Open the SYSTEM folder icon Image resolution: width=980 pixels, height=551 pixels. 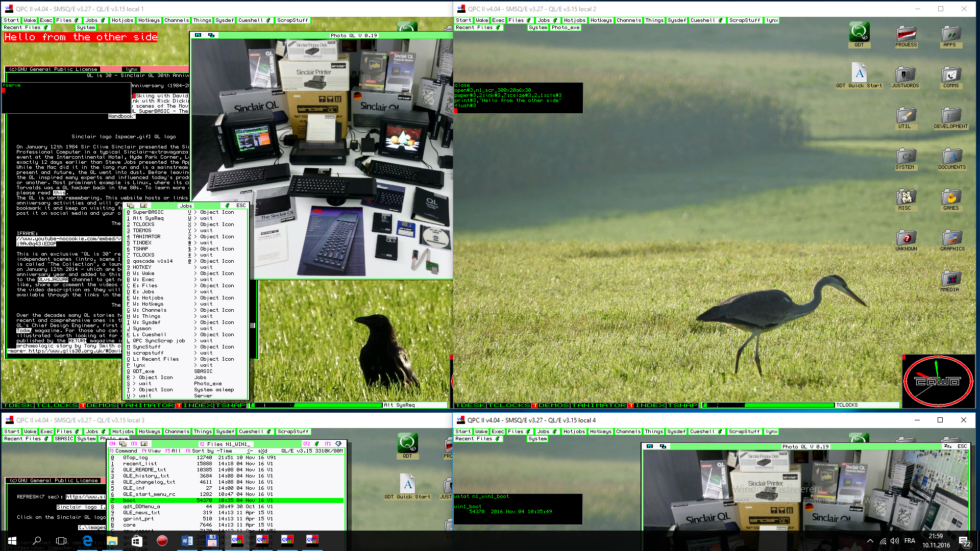click(905, 158)
